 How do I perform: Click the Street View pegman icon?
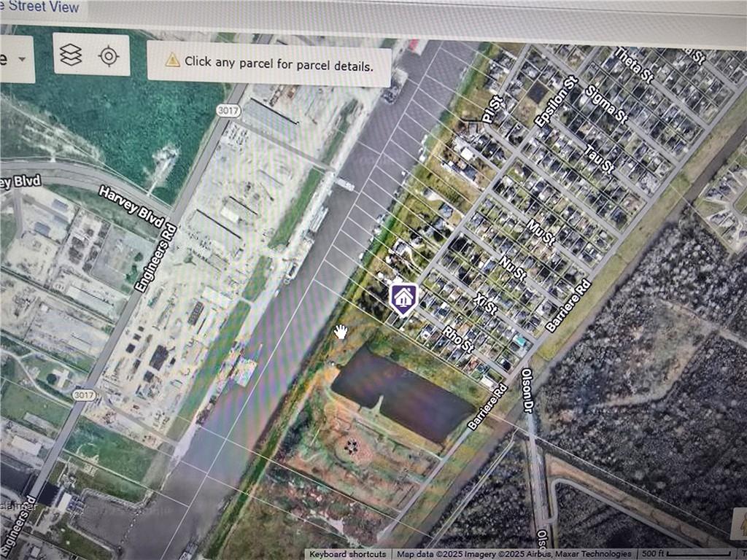click(x=741, y=524)
